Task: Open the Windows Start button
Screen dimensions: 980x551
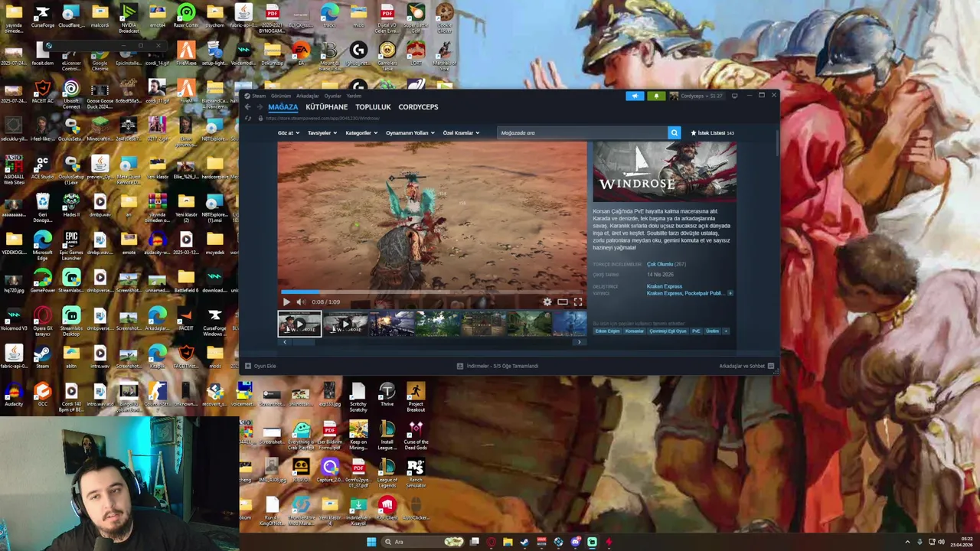Action: pos(371,542)
